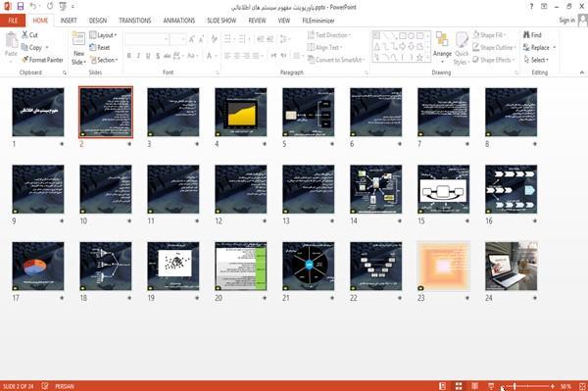This screenshot has height=391, width=588.
Task: Switch to the ANIMATIONS tab
Action: [x=179, y=21]
